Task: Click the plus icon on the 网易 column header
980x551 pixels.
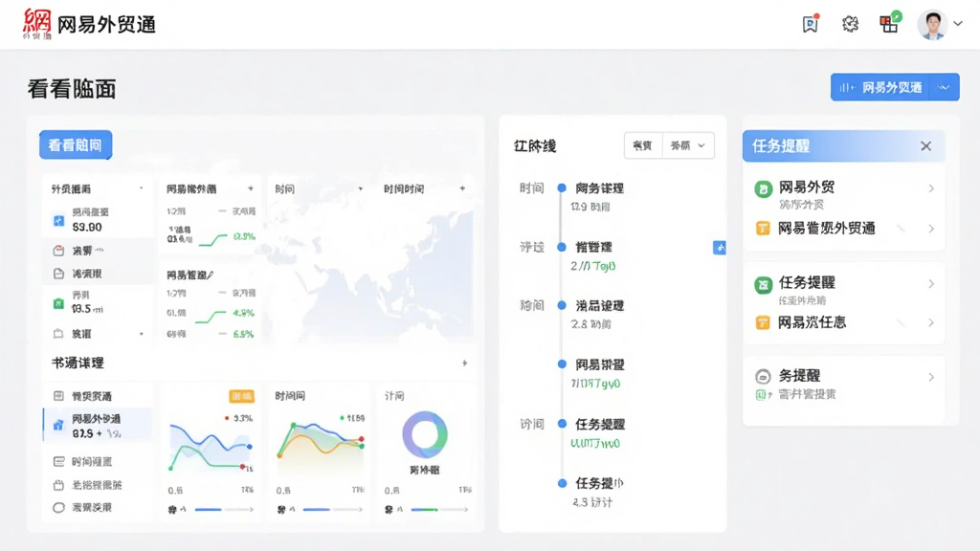Action: pos(251,188)
